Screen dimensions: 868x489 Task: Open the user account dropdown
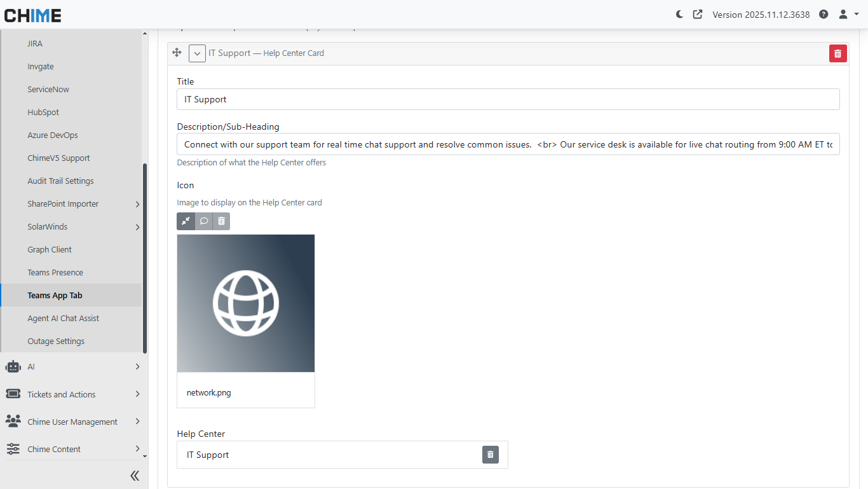[x=848, y=14]
